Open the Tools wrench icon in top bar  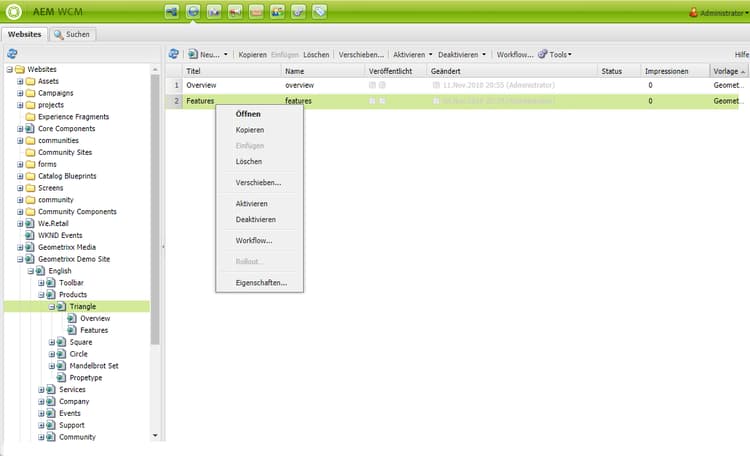pyautogui.click(x=298, y=11)
